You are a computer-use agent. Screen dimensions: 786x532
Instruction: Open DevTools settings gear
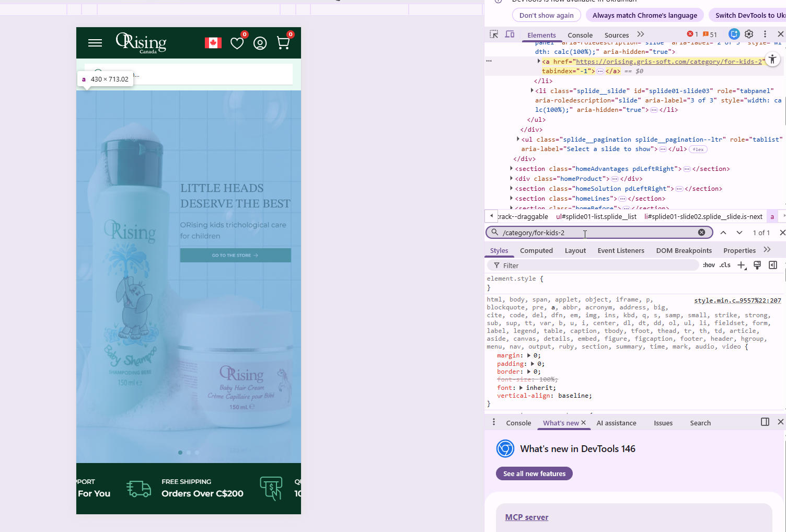[749, 34]
